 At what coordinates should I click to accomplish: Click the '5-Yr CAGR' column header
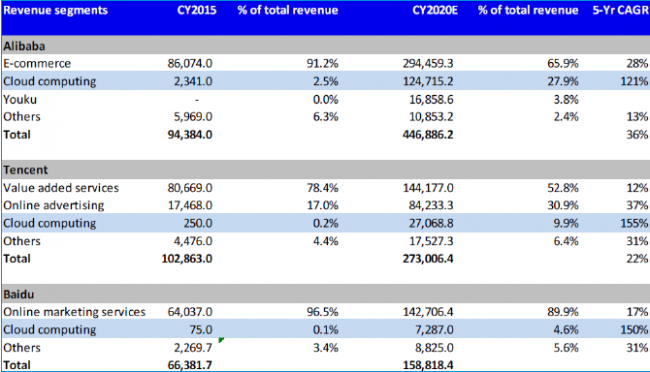pos(621,10)
